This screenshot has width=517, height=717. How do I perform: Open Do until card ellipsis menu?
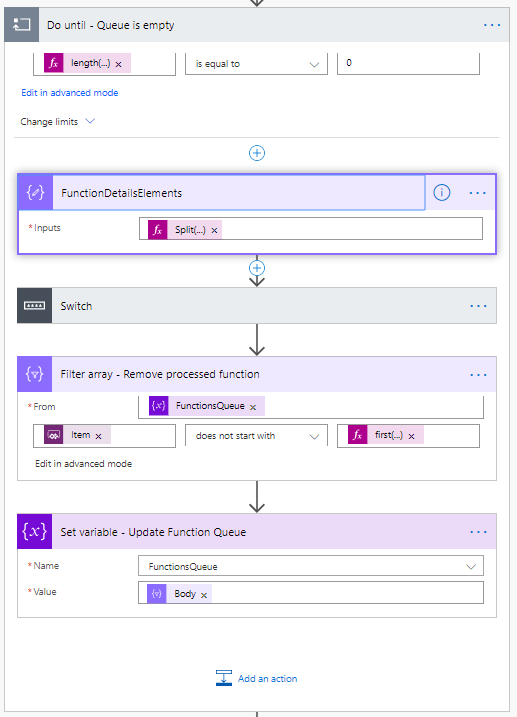pyautogui.click(x=492, y=25)
